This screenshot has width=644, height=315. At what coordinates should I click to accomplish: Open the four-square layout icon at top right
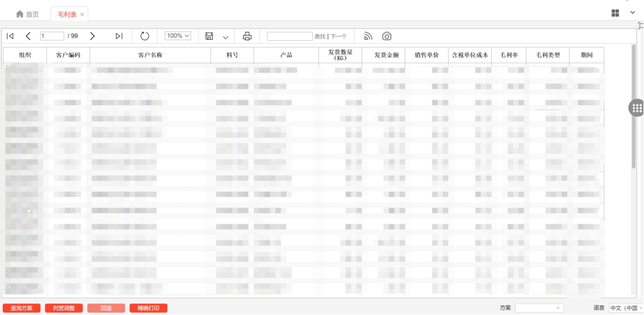tap(616, 13)
